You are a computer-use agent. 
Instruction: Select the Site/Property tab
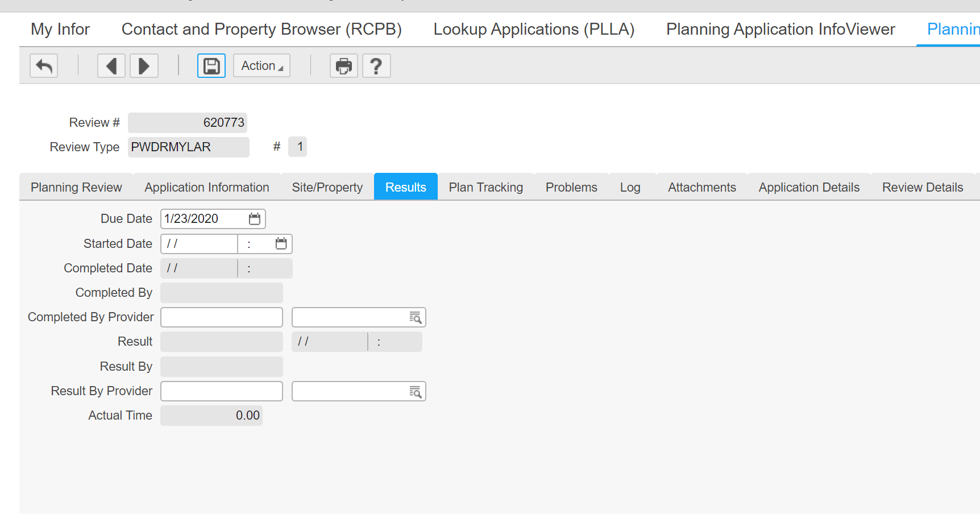(x=327, y=187)
